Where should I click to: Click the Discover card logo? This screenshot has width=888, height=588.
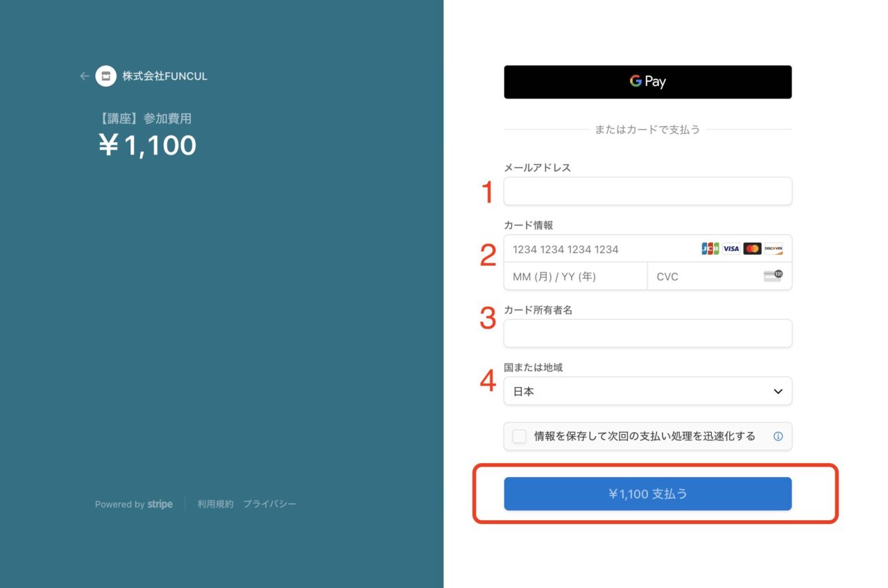click(773, 249)
